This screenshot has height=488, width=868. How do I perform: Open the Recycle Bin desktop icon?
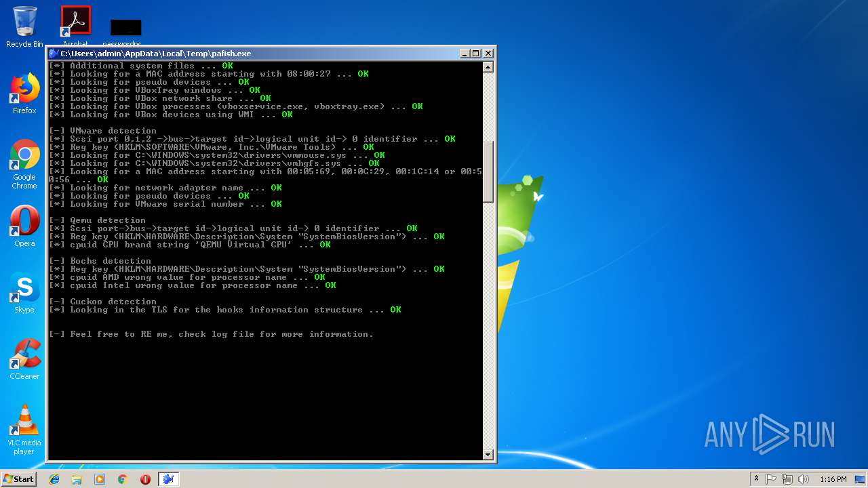coord(24,26)
